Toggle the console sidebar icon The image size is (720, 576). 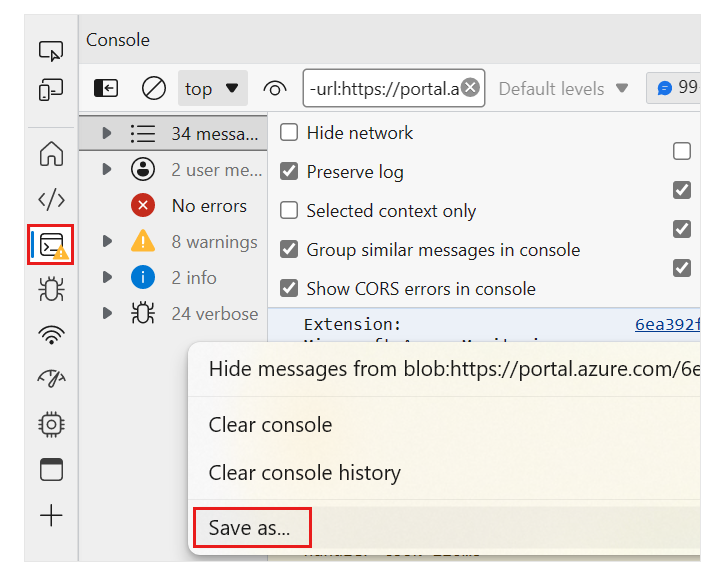click(106, 88)
